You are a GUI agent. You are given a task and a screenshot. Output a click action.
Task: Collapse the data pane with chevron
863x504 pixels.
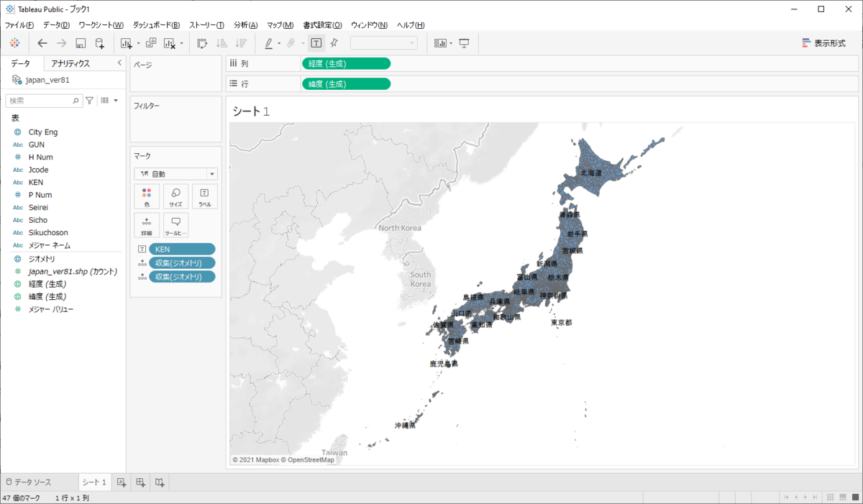tap(119, 63)
